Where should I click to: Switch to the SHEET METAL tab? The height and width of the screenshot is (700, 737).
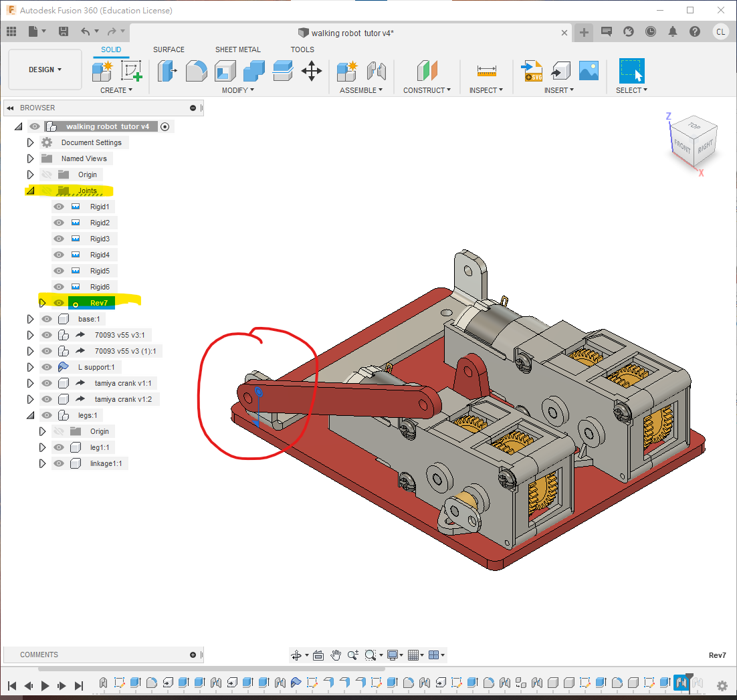(237, 49)
